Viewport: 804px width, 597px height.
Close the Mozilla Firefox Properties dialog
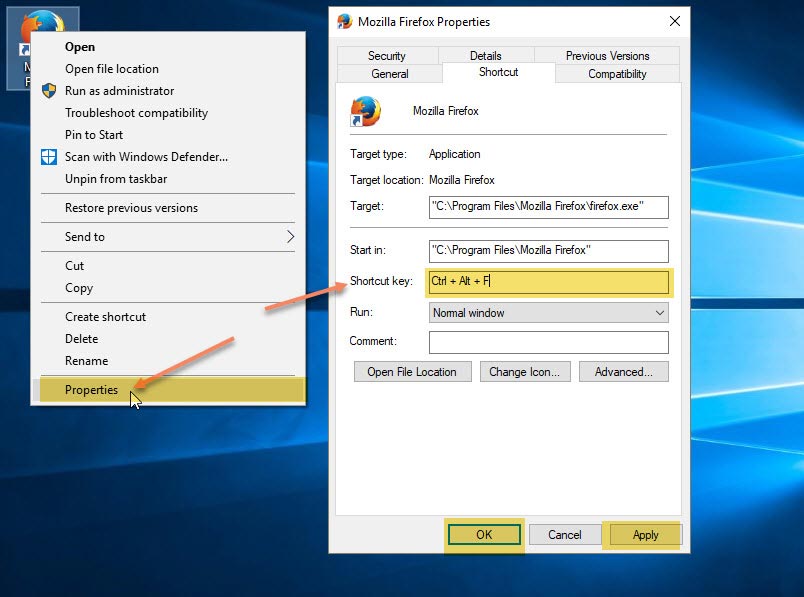pos(675,21)
